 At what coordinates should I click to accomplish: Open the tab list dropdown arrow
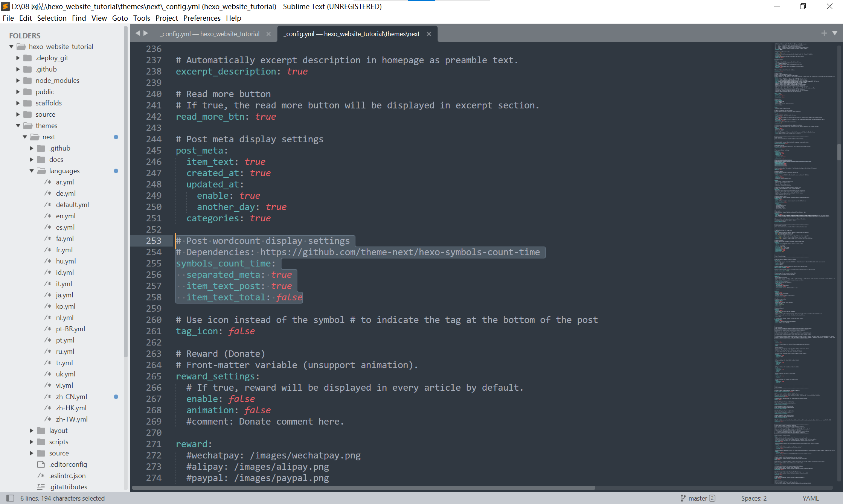tap(835, 33)
